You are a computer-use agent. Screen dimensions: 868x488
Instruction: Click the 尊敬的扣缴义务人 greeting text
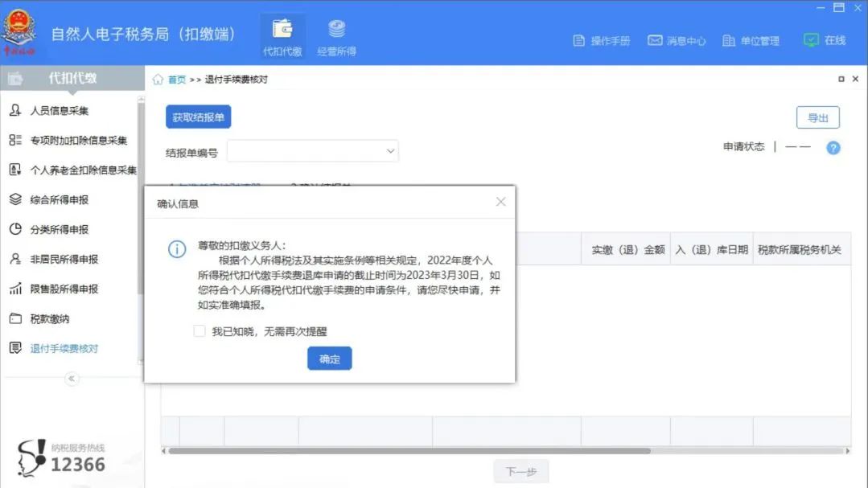click(x=242, y=246)
